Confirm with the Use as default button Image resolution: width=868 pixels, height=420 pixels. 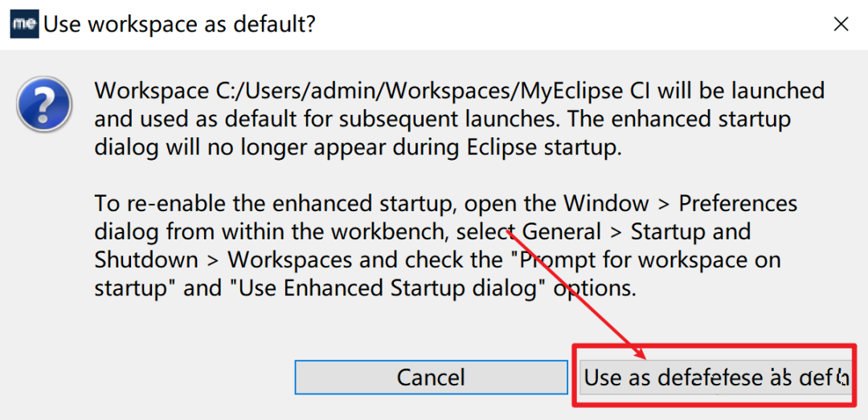(714, 377)
